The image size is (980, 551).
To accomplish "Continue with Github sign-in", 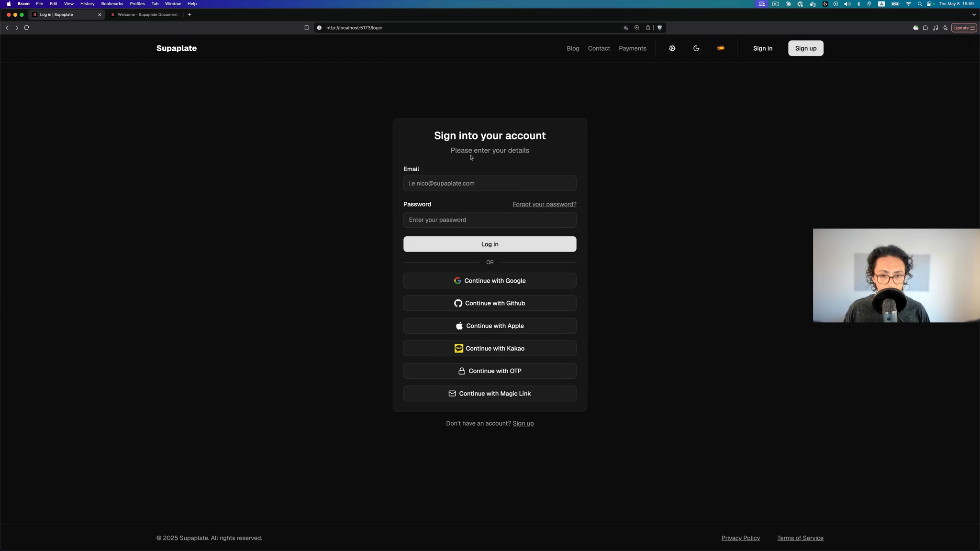I will (x=490, y=303).
